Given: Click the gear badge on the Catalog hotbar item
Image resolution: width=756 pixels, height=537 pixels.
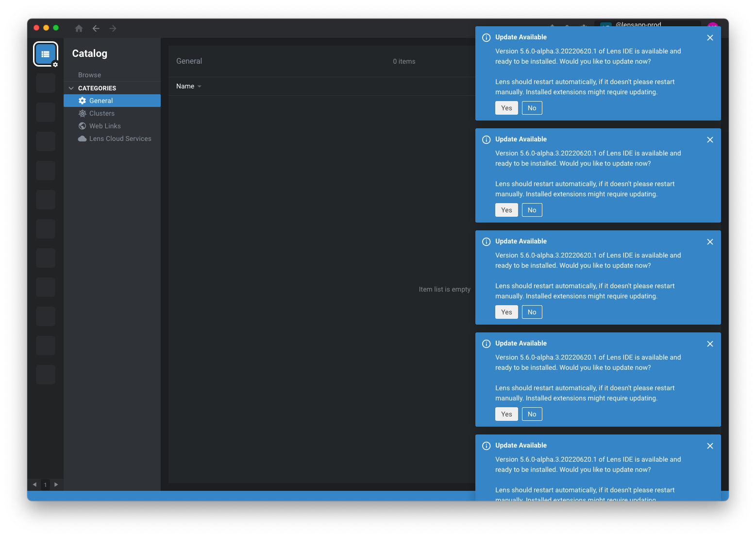Looking at the screenshot, I should (55, 64).
